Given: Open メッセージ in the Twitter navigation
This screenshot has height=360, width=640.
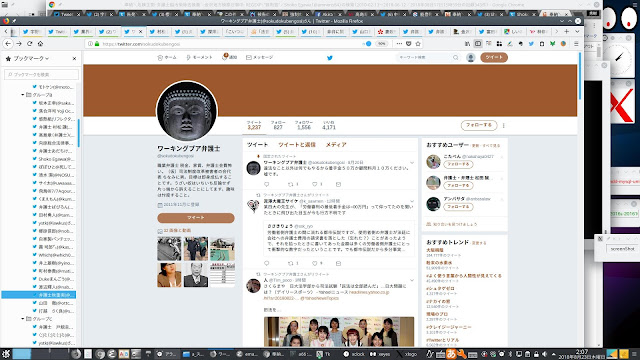Looking at the screenshot, I should tap(260, 58).
